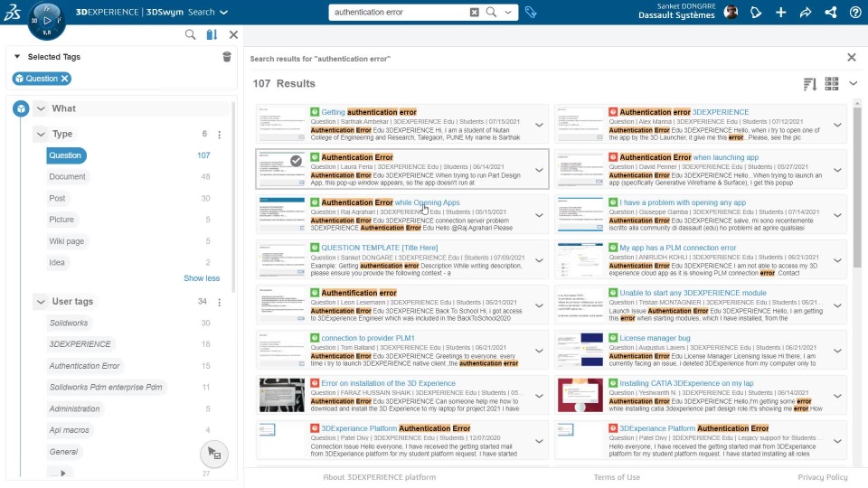Screen dimensions: 868x488
Task: Open Getting authentication error result
Action: tap(369, 112)
